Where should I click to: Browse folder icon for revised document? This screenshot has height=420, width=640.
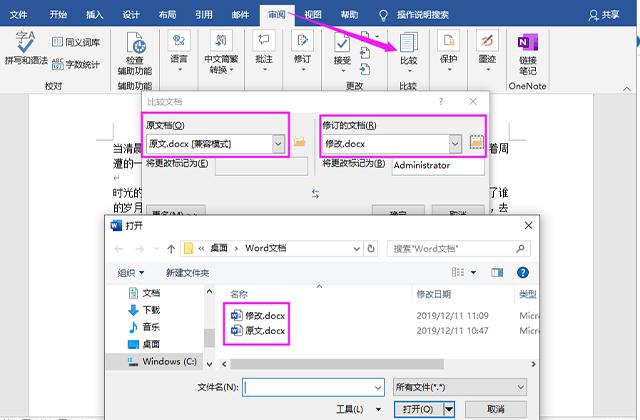pyautogui.click(x=476, y=142)
